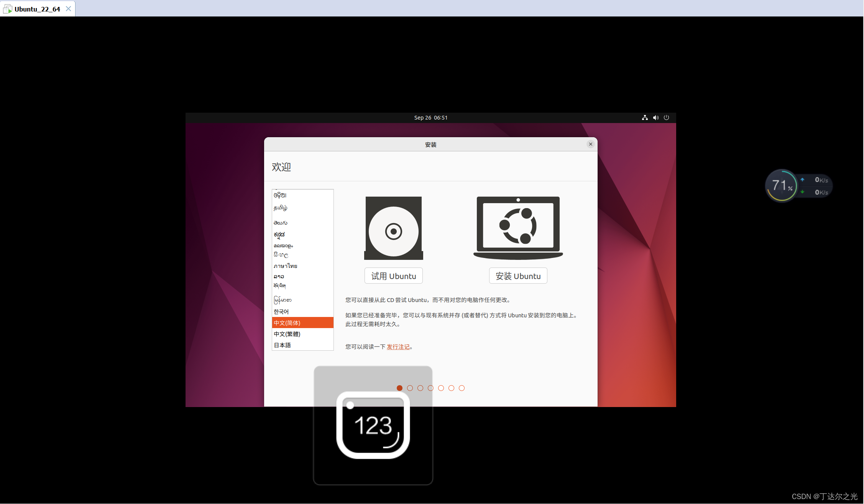Select മലയാളം in the language list
Image resolution: width=864 pixels, height=504 pixels.
[302, 245]
